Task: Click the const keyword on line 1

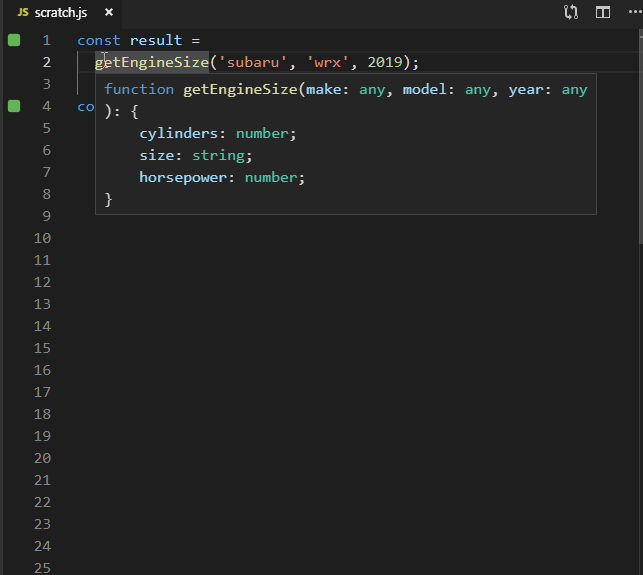Action: (x=98, y=40)
